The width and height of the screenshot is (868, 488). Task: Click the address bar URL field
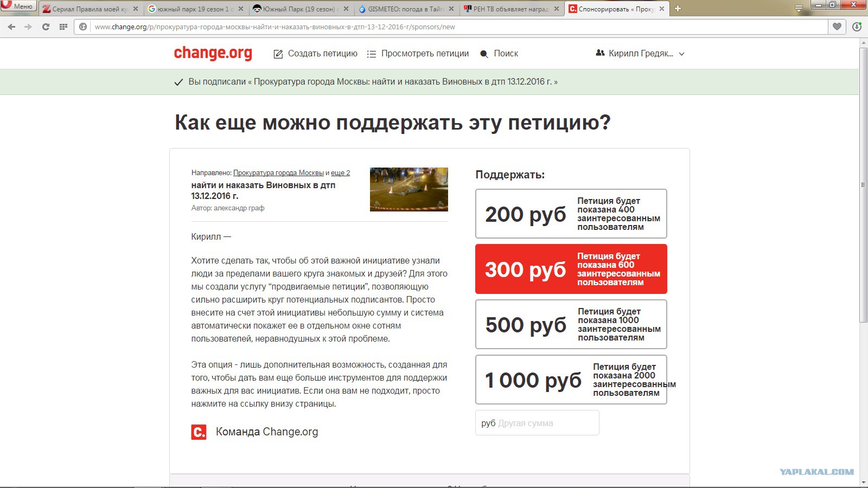point(450,27)
